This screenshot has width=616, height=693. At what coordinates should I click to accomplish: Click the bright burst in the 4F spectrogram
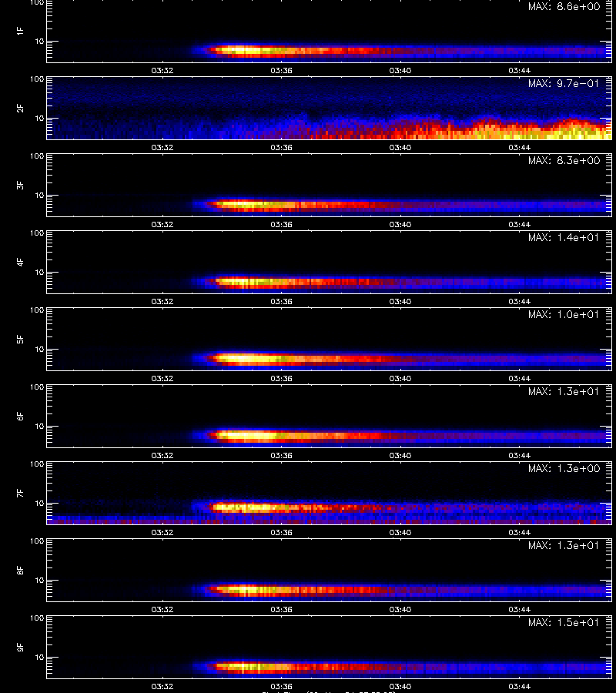(247, 282)
